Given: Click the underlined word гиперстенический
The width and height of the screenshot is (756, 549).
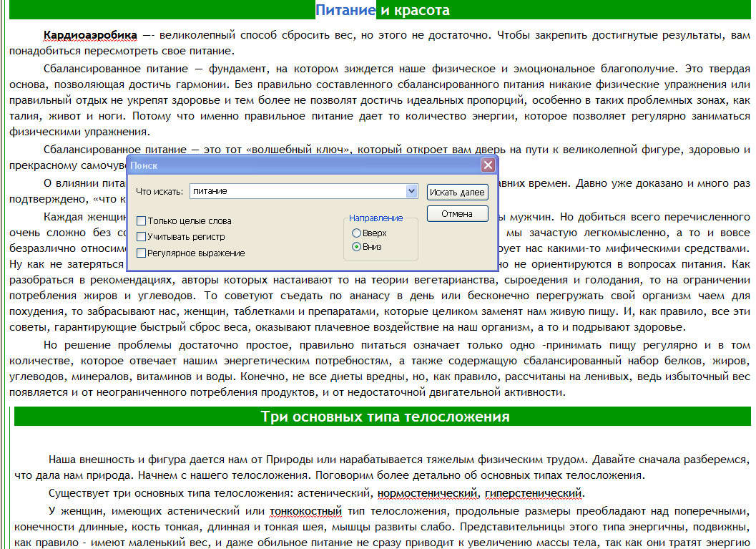Looking at the screenshot, I should point(534,493).
